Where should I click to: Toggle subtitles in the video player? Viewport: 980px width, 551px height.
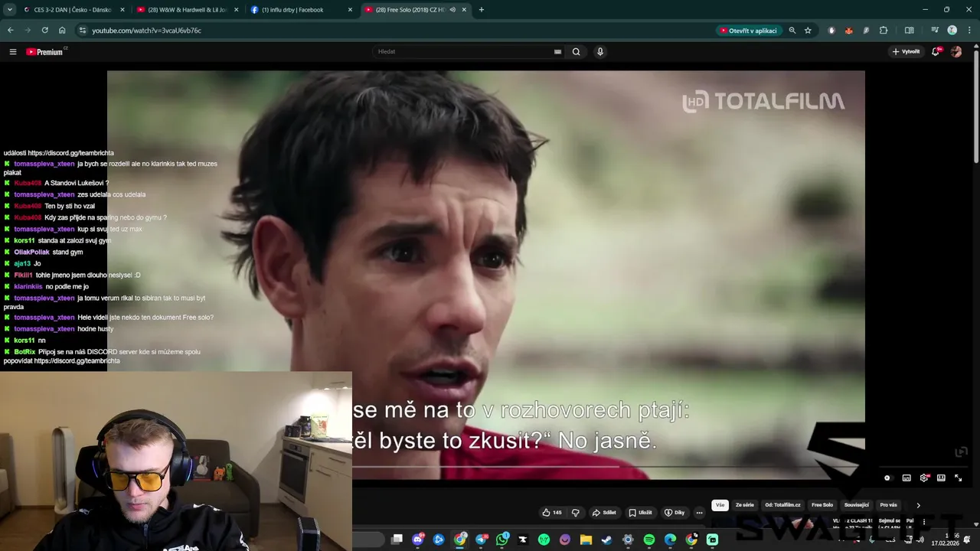pos(906,478)
